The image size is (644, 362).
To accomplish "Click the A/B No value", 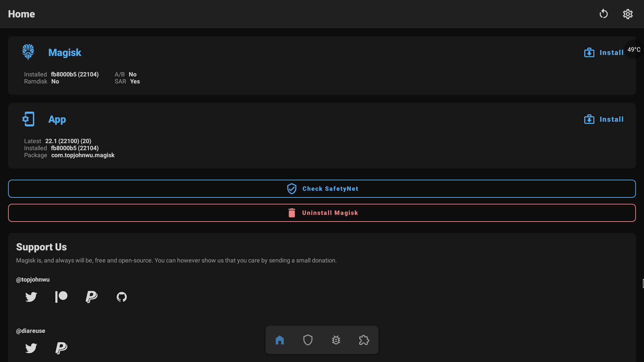I will [132, 74].
